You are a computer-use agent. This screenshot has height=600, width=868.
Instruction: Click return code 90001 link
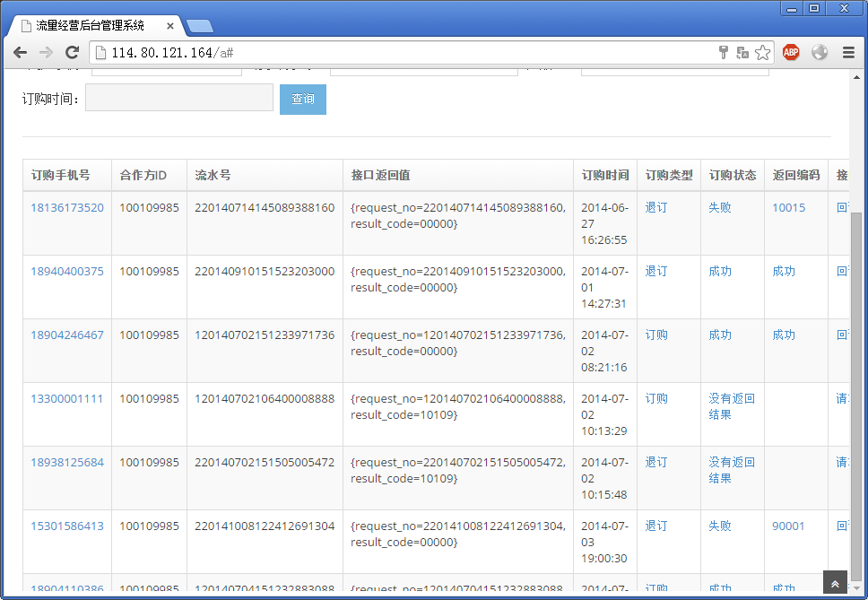click(788, 526)
